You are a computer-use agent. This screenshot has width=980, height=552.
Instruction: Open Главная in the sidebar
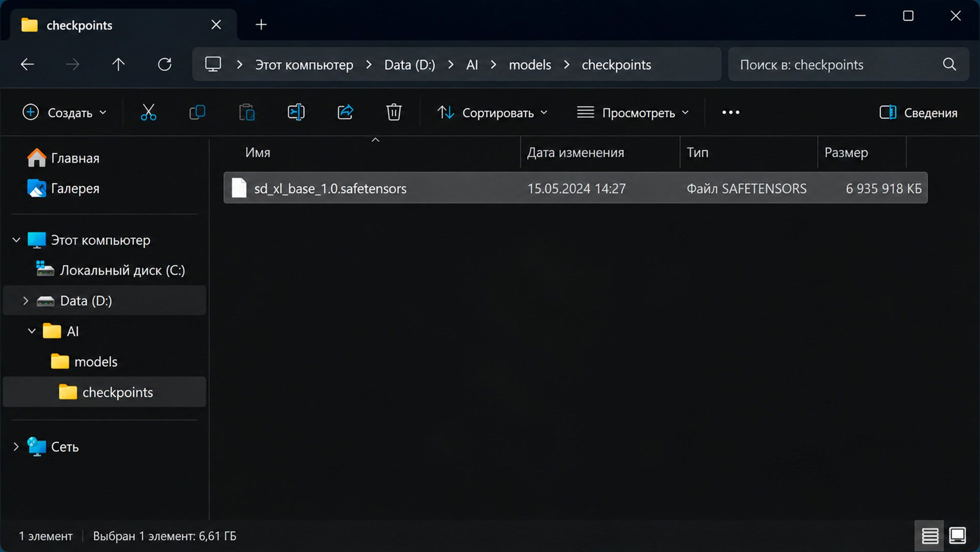click(x=64, y=158)
